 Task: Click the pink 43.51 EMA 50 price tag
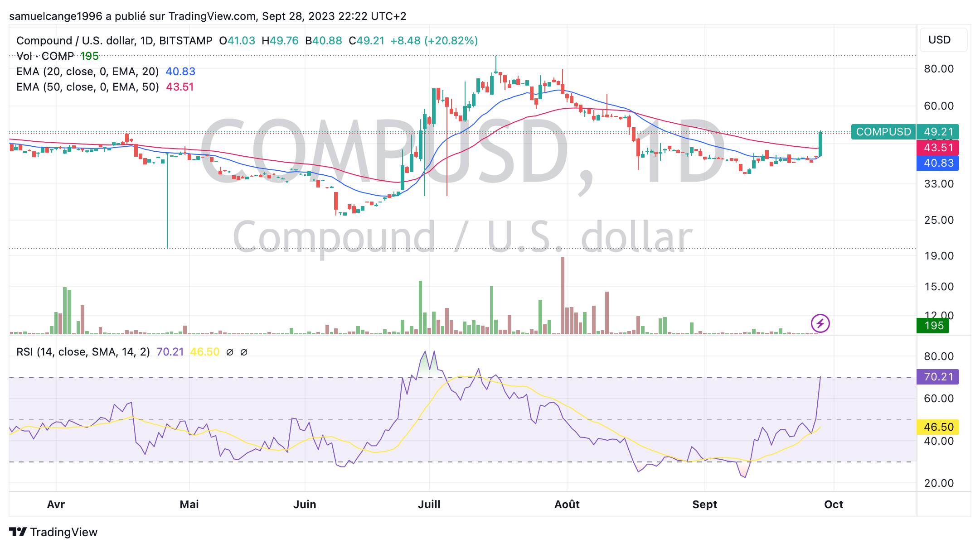[938, 148]
